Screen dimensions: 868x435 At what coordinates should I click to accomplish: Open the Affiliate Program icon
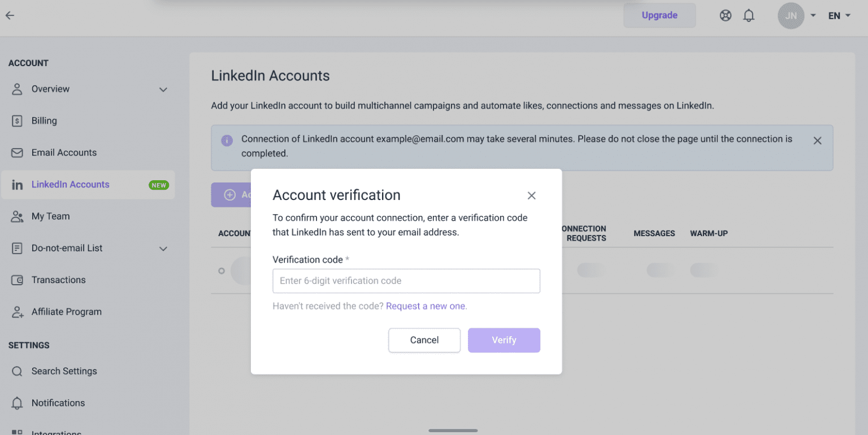pyautogui.click(x=17, y=311)
